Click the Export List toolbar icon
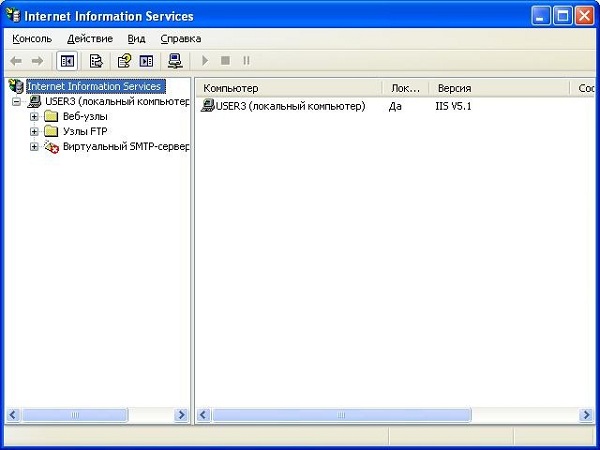Image resolution: width=600 pixels, height=450 pixels. [x=96, y=61]
